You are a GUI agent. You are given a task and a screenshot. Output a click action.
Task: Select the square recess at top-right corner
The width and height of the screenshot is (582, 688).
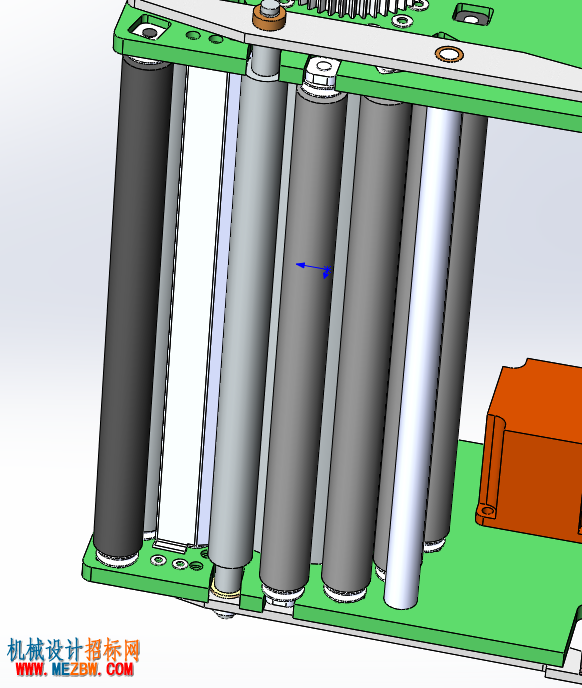pyautogui.click(x=471, y=16)
